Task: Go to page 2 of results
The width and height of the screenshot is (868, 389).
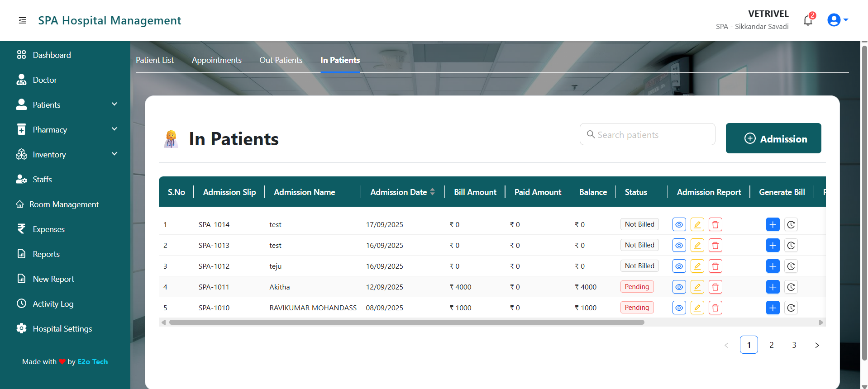Action: (771, 345)
